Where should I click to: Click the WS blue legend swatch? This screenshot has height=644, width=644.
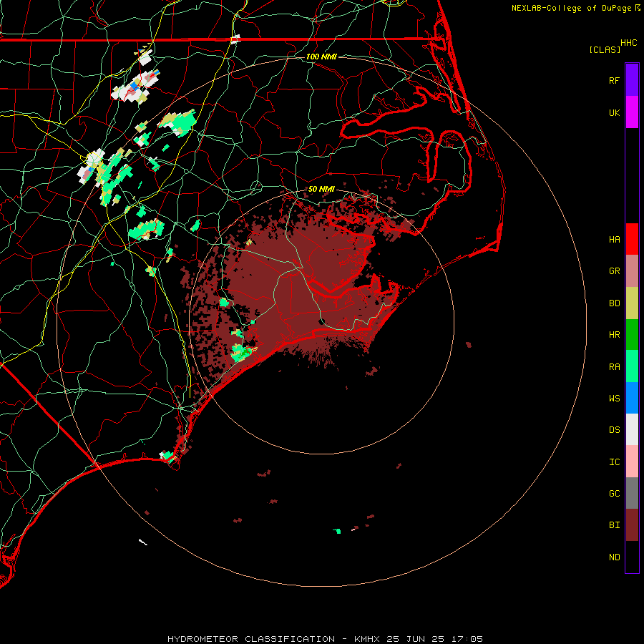[632, 398]
